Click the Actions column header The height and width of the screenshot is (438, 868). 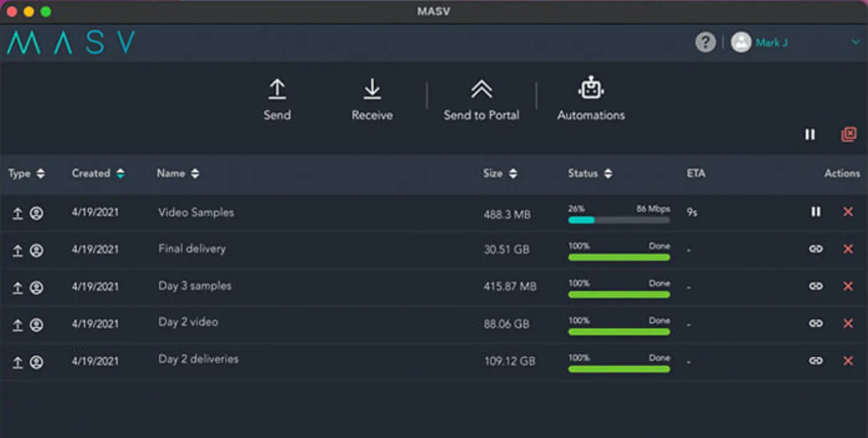tap(842, 174)
